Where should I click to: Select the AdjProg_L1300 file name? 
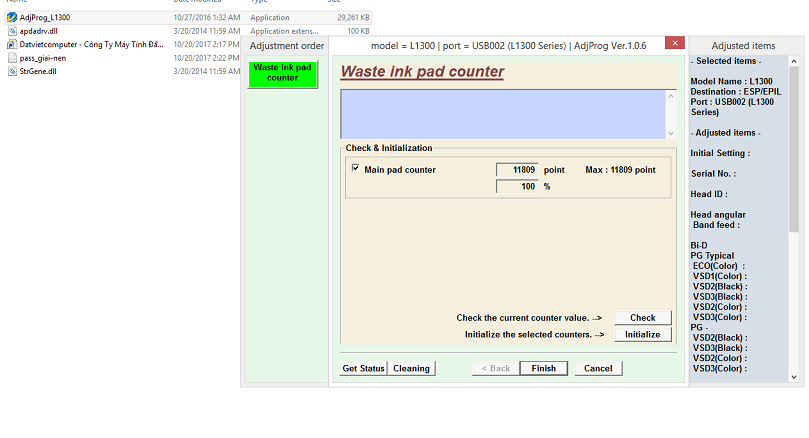point(45,18)
